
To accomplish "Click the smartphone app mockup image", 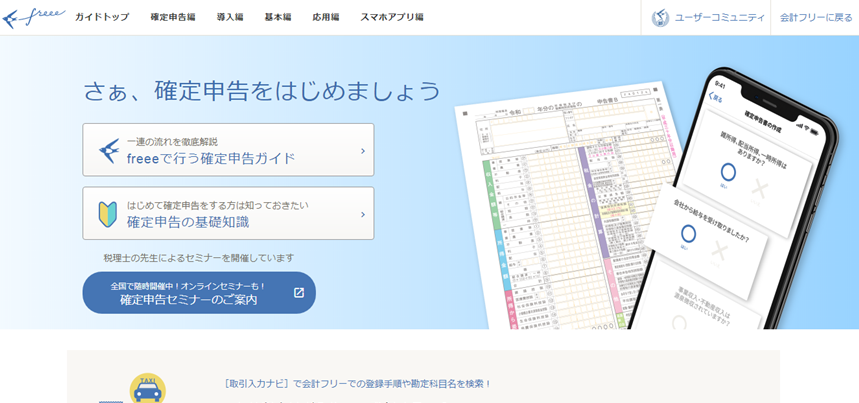I will pyautogui.click(x=734, y=198).
